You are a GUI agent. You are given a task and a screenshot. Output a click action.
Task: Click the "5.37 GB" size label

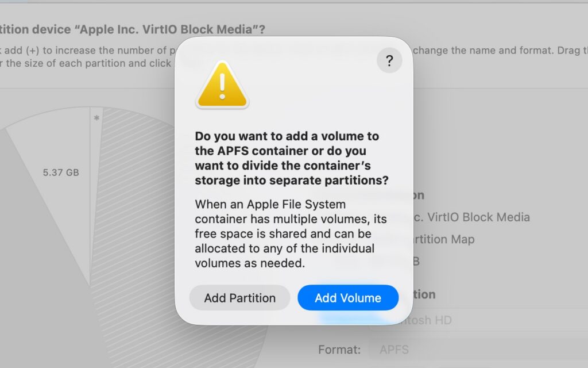pyautogui.click(x=61, y=172)
